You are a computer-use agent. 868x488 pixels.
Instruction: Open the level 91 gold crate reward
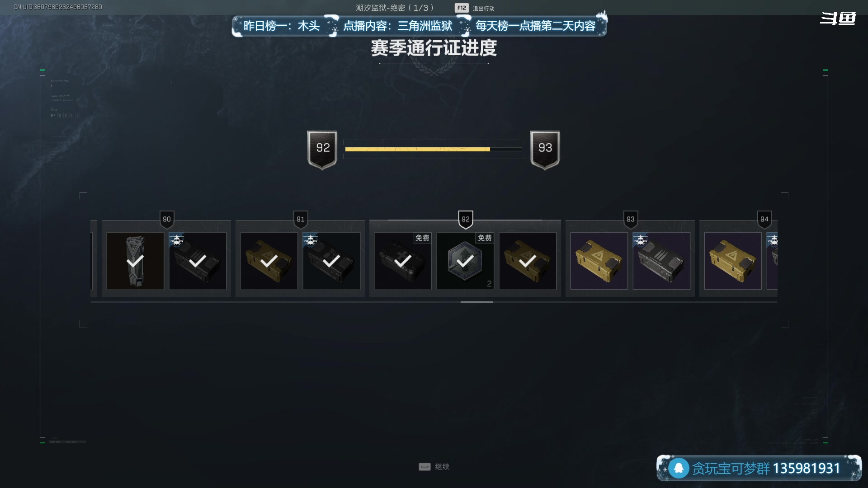click(269, 261)
